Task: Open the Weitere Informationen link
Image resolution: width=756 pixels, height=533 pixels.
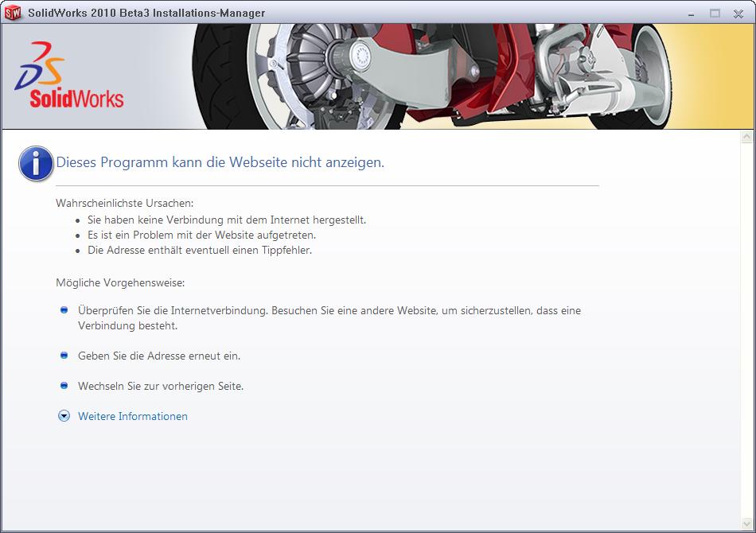Action: [133, 416]
